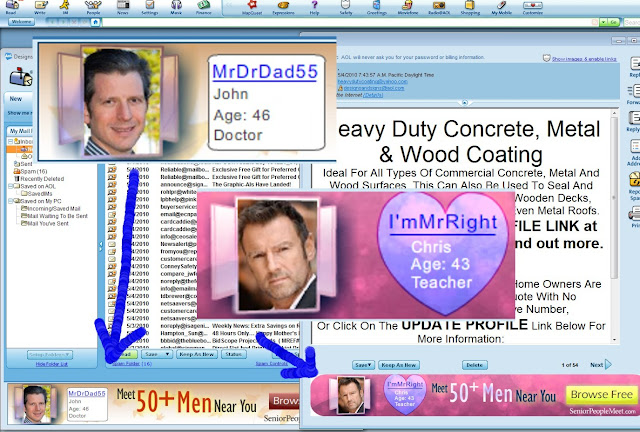Viewport: 640px width, 432px height.
Task: Click Spam Controls link
Action: point(271,363)
